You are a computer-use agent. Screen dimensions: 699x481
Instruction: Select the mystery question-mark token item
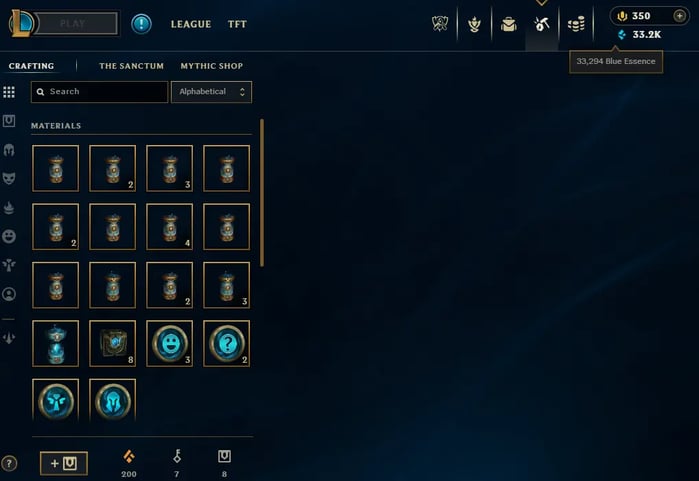click(x=226, y=344)
